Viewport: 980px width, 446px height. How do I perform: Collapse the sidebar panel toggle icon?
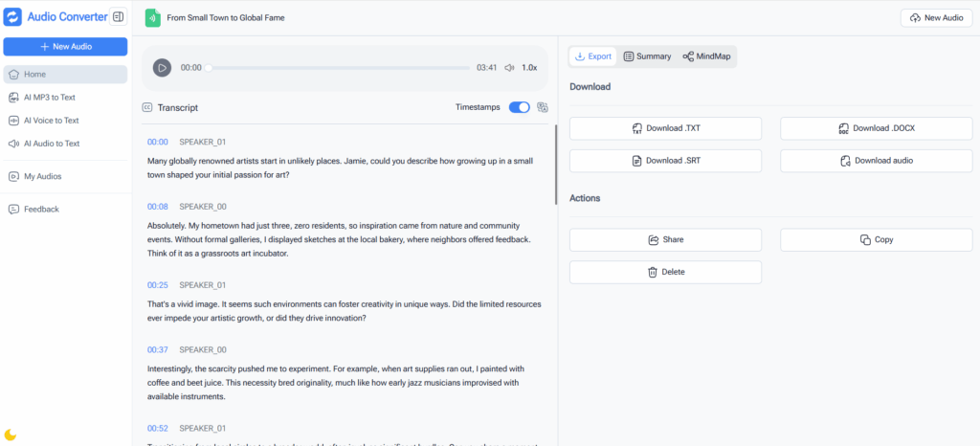[118, 17]
